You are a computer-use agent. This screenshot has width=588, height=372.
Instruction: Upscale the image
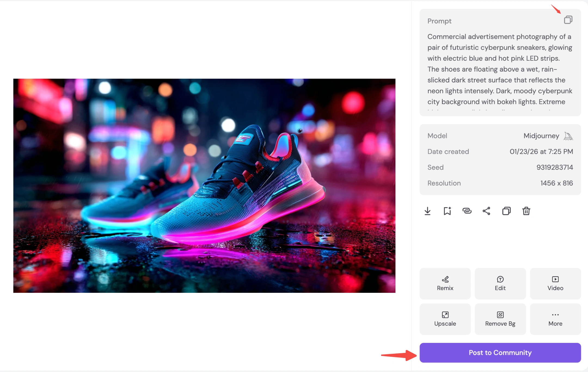445,319
